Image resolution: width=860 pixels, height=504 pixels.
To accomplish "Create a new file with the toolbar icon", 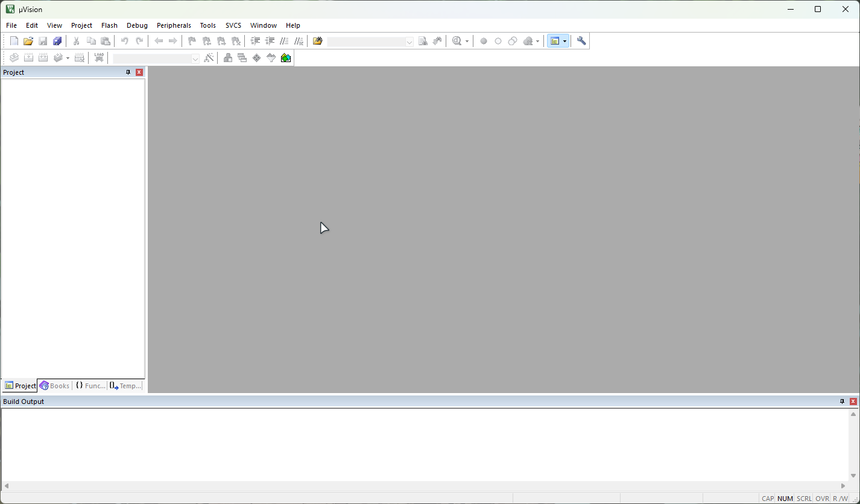I will pos(14,41).
